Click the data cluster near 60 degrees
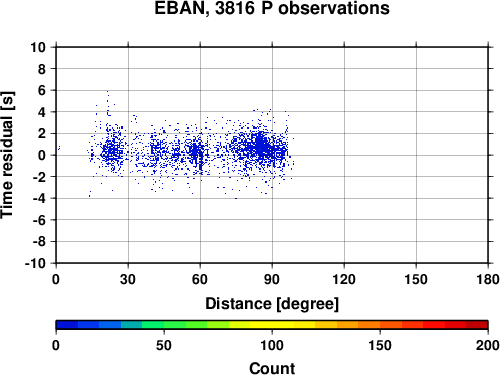500x375 pixels. tap(197, 152)
